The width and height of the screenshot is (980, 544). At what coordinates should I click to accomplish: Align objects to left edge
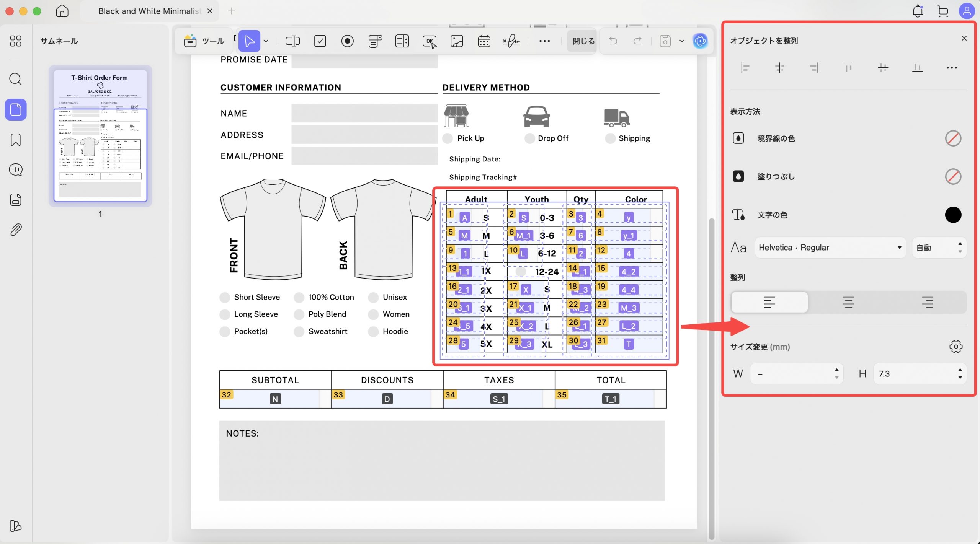click(x=745, y=68)
